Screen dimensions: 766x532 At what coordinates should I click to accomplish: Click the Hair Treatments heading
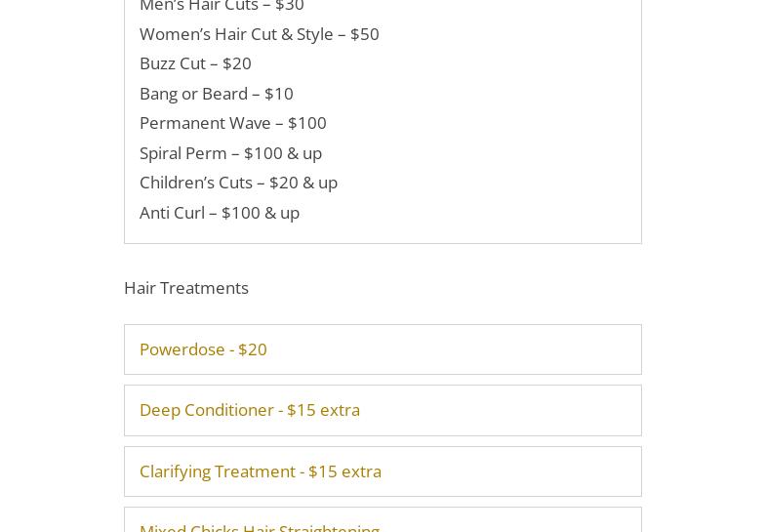186,288
